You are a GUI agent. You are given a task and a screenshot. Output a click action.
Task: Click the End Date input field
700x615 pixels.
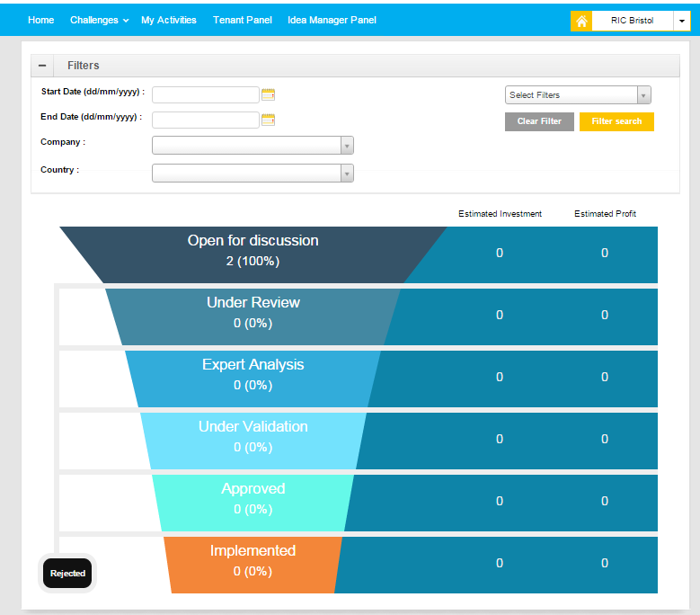click(206, 120)
